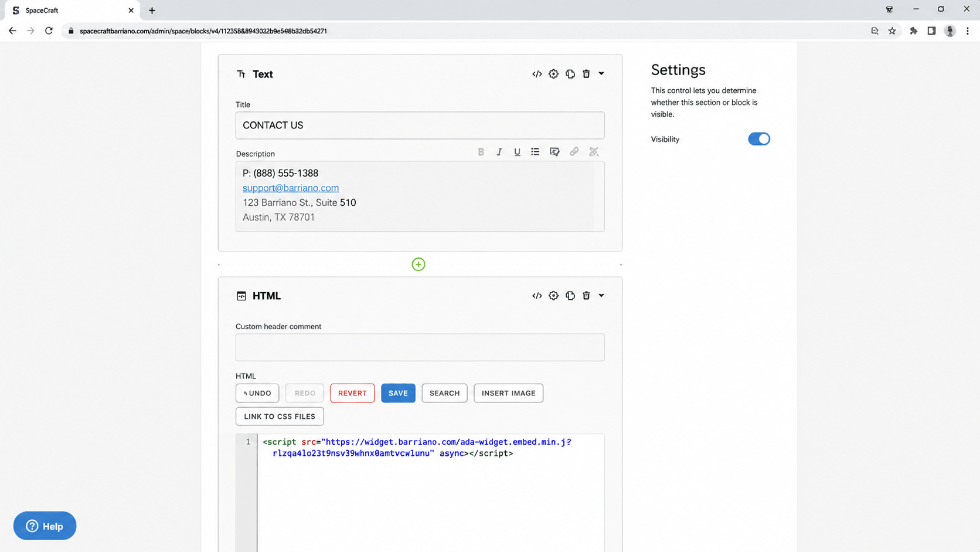Insert bulleted list in Description
The height and width of the screenshot is (552, 980).
pos(535,152)
